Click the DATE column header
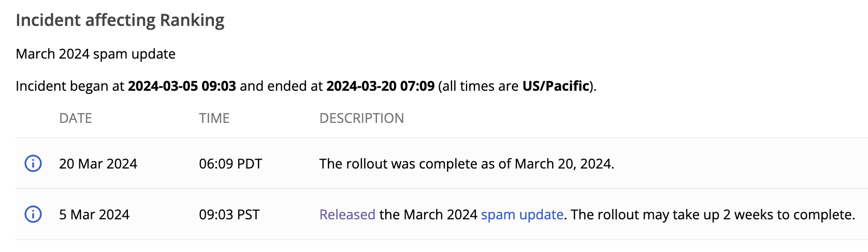Image resolution: width=868 pixels, height=252 pixels. pos(76,118)
